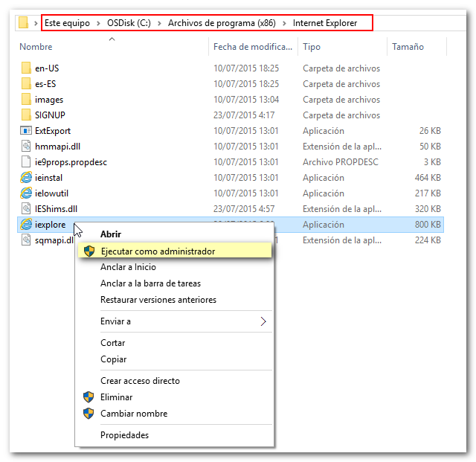Click the IEShims.dll file icon
This screenshot has height=462, width=476.
click(x=26, y=208)
